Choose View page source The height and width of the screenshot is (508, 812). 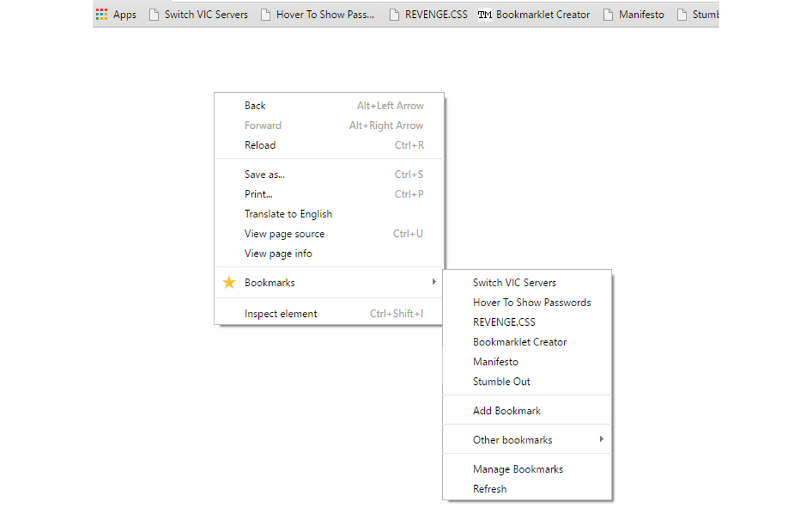pos(329,233)
